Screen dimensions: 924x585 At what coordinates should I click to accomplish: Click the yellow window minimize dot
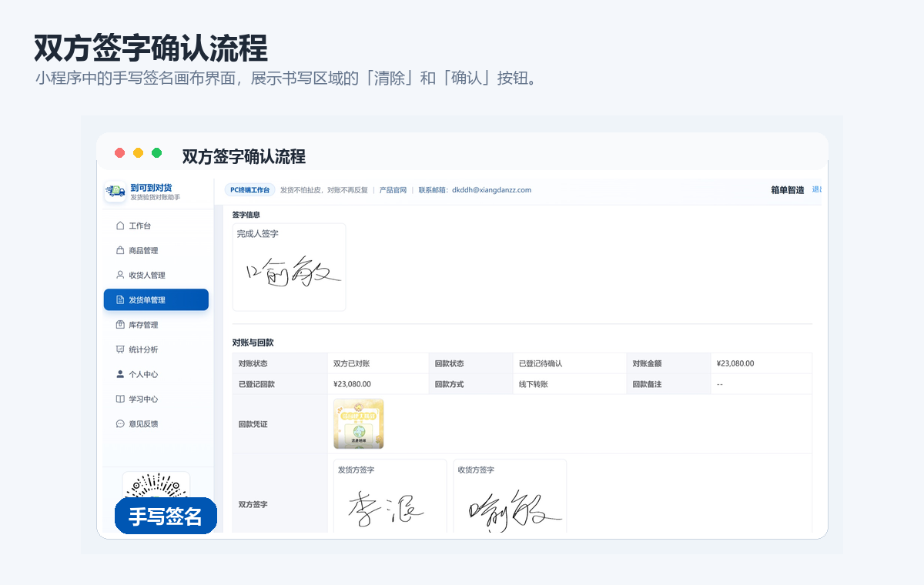[138, 152]
